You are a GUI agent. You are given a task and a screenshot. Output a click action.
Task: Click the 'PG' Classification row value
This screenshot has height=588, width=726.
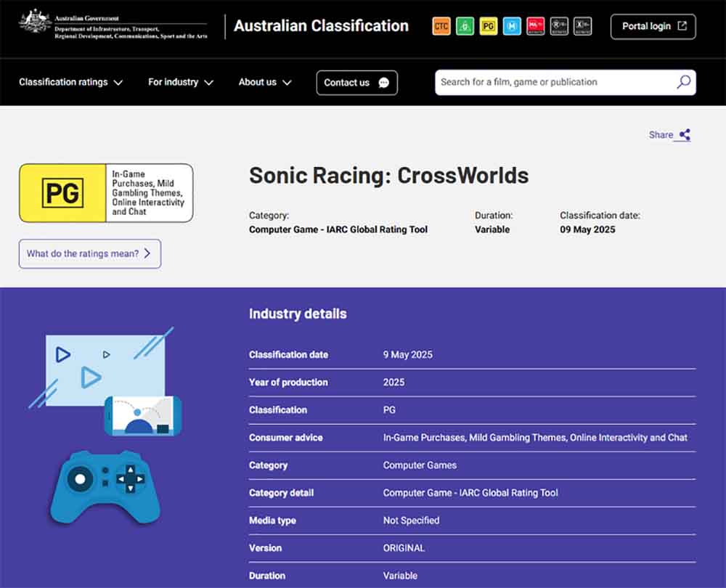pos(389,410)
